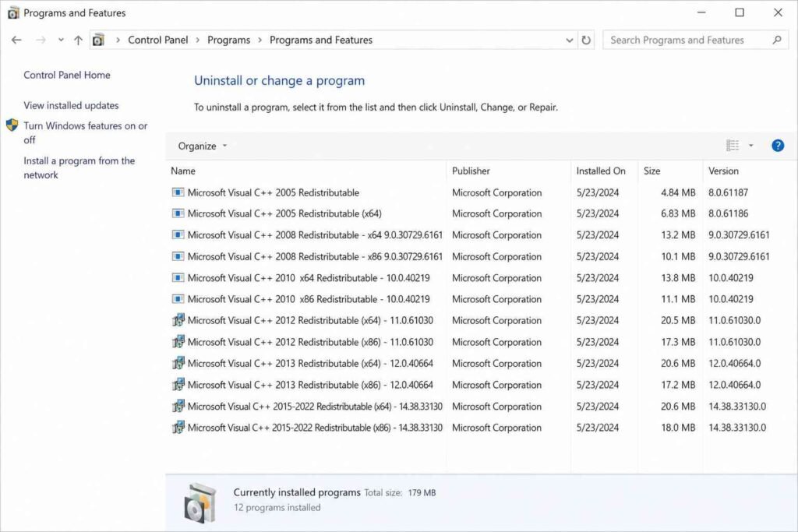Click icon of Visual C++ 2010 x86 entry
The height and width of the screenshot is (532, 798).
(178, 299)
